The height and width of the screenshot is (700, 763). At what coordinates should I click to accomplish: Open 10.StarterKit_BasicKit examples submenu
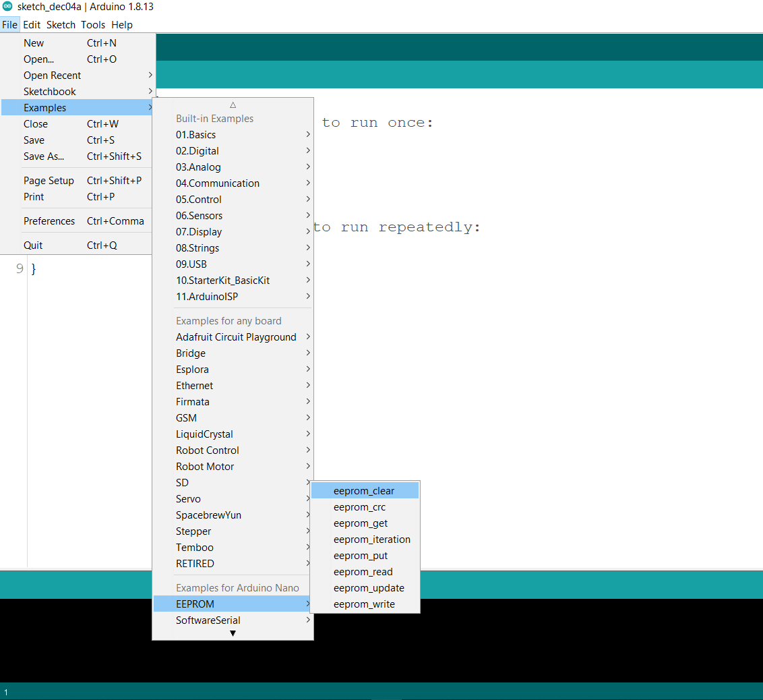pyautogui.click(x=233, y=281)
